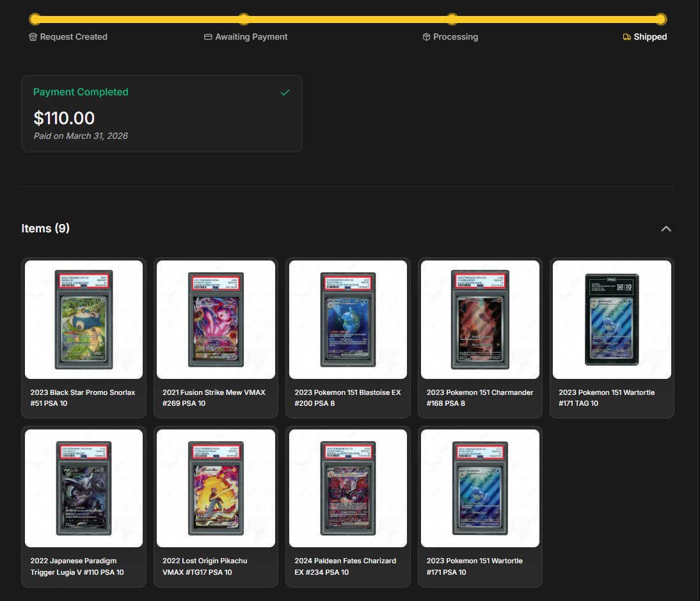Screen dimensions: 700x601
Task: Open the Mew VMAX #269 card image
Action: tap(216, 319)
